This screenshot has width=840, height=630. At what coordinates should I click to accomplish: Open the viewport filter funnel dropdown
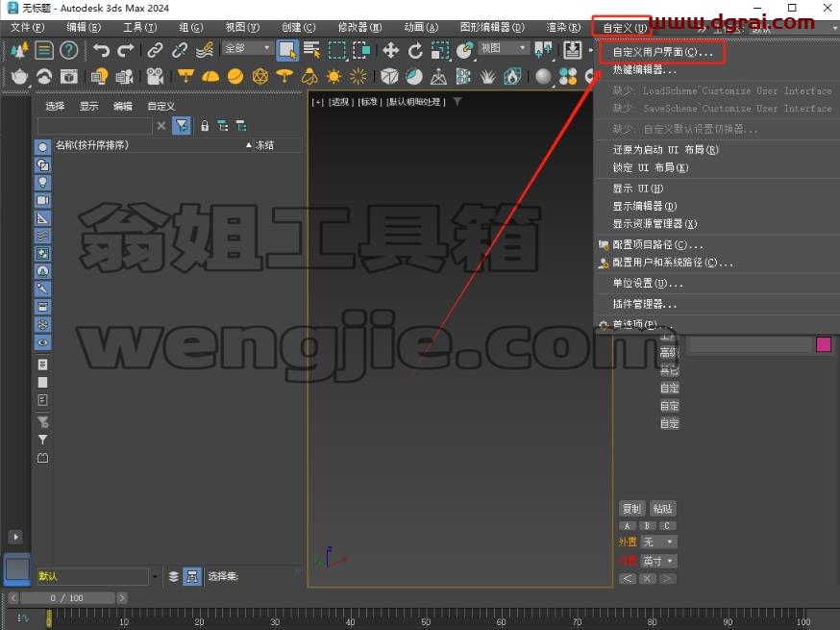pos(457,101)
